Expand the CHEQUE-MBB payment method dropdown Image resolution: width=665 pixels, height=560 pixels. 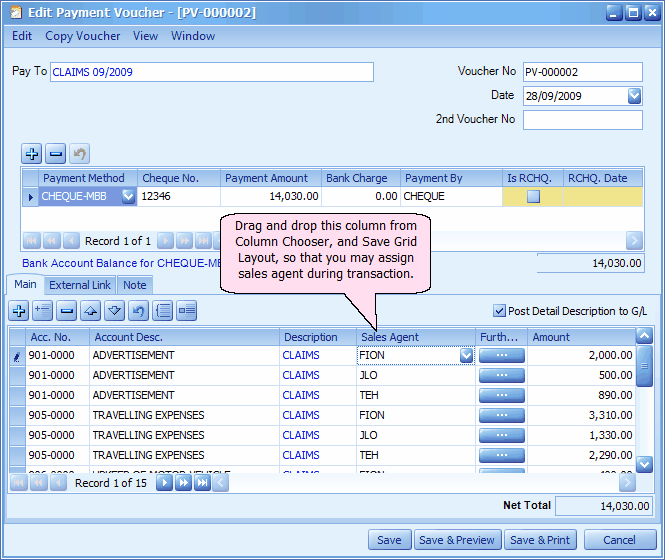128,197
